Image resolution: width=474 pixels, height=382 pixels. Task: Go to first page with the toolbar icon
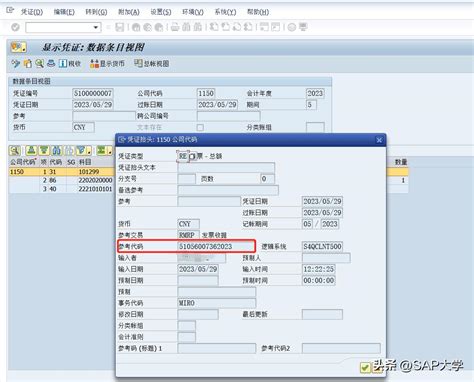click(214, 27)
